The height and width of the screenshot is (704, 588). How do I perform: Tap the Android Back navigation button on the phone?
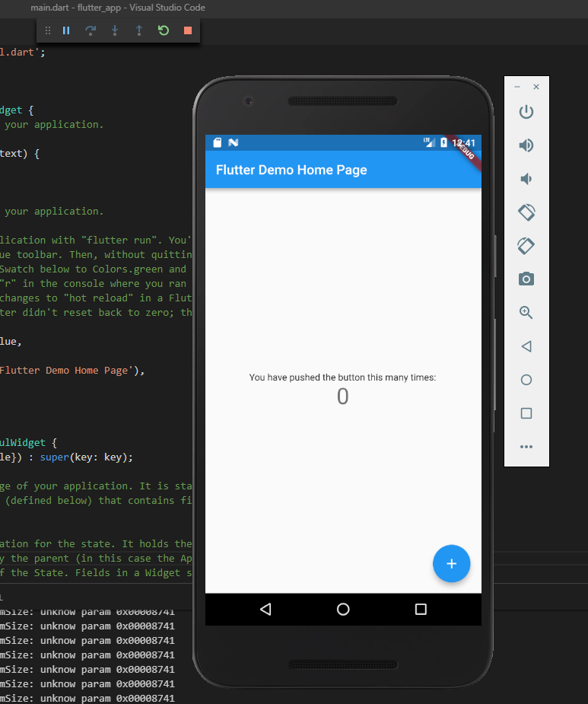click(265, 610)
